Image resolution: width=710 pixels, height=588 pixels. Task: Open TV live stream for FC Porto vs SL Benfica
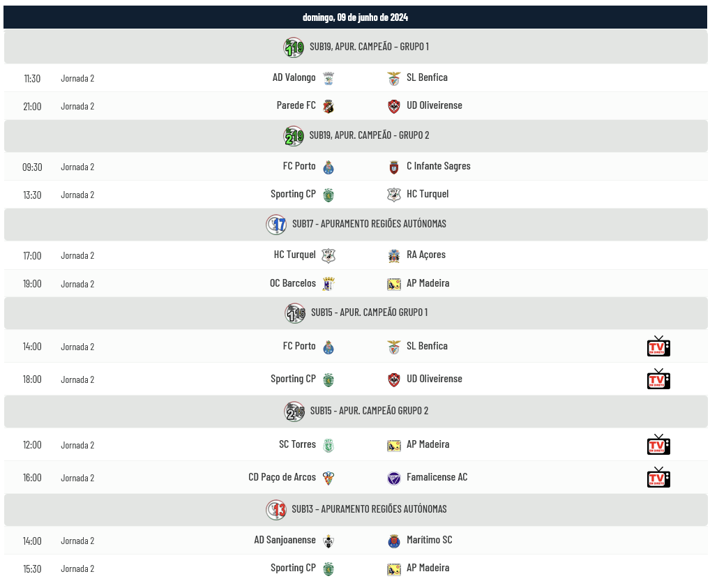658,347
